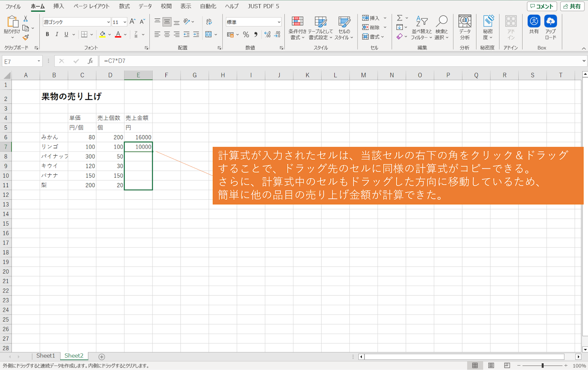Switch to the 数式 ribbon tab
The height and width of the screenshot is (370, 588).
(x=124, y=6)
